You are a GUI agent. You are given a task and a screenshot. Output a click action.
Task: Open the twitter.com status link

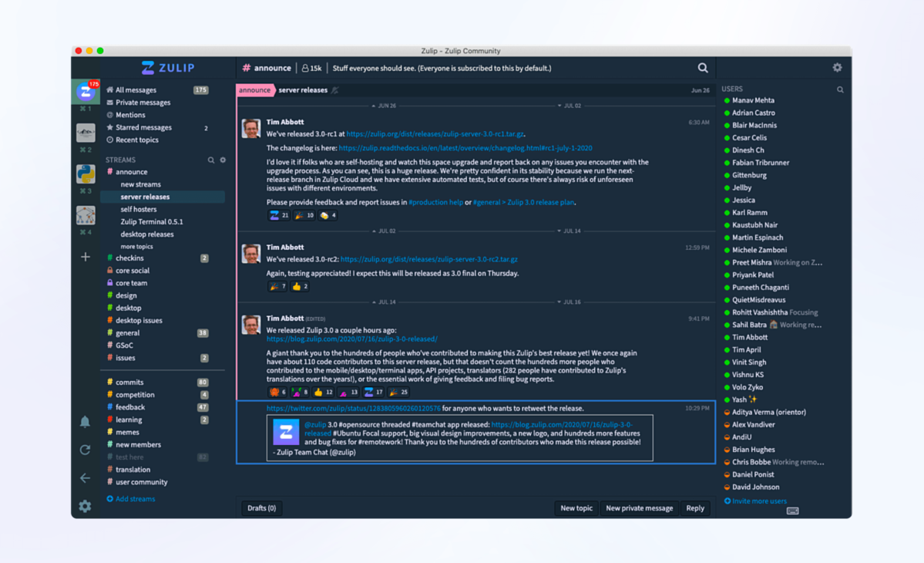tap(353, 409)
